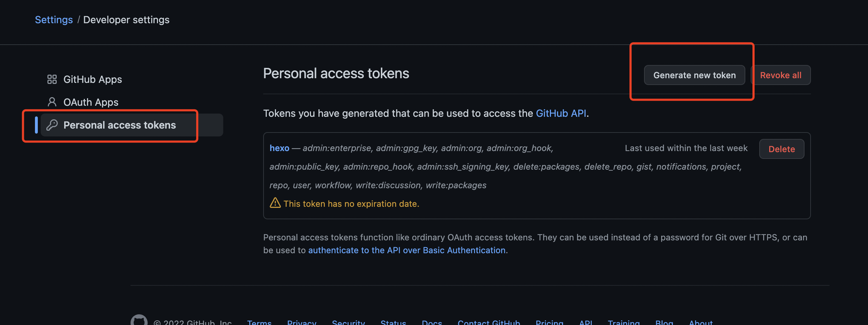Open the hexo token link
The height and width of the screenshot is (325, 868).
(279, 148)
